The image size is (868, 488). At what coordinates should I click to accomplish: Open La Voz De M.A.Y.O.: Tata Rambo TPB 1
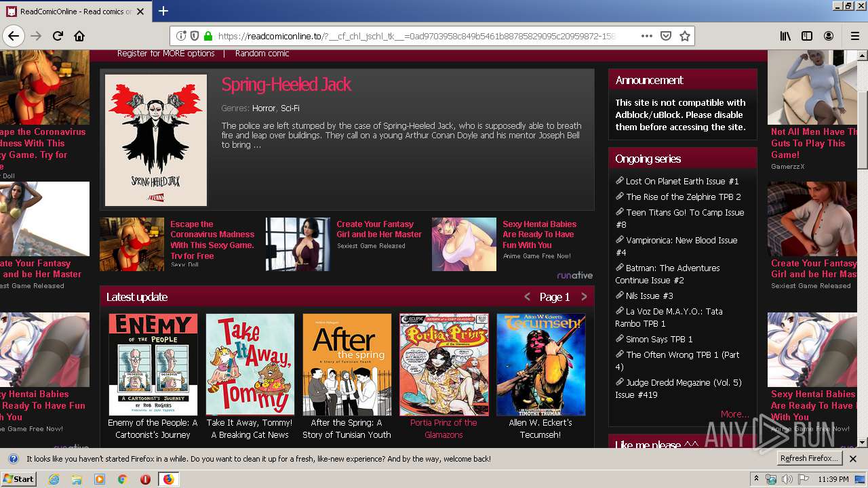click(x=669, y=317)
